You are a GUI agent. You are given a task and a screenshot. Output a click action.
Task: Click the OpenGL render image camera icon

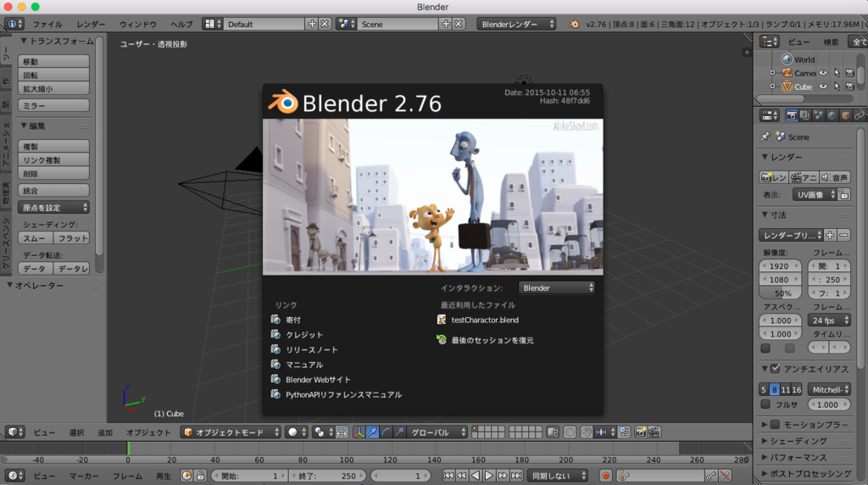[641, 432]
